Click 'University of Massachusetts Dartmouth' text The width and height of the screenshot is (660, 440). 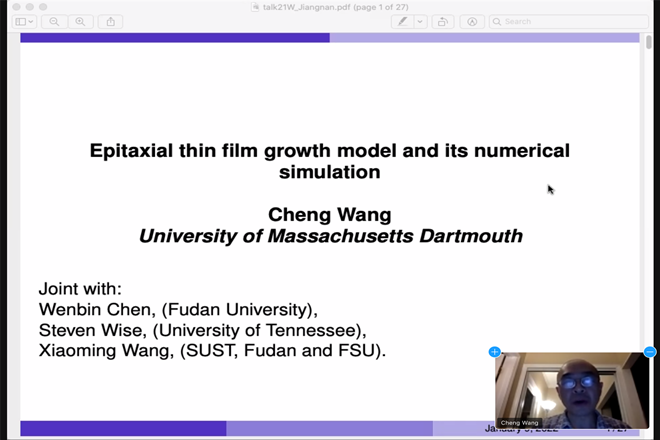(331, 236)
